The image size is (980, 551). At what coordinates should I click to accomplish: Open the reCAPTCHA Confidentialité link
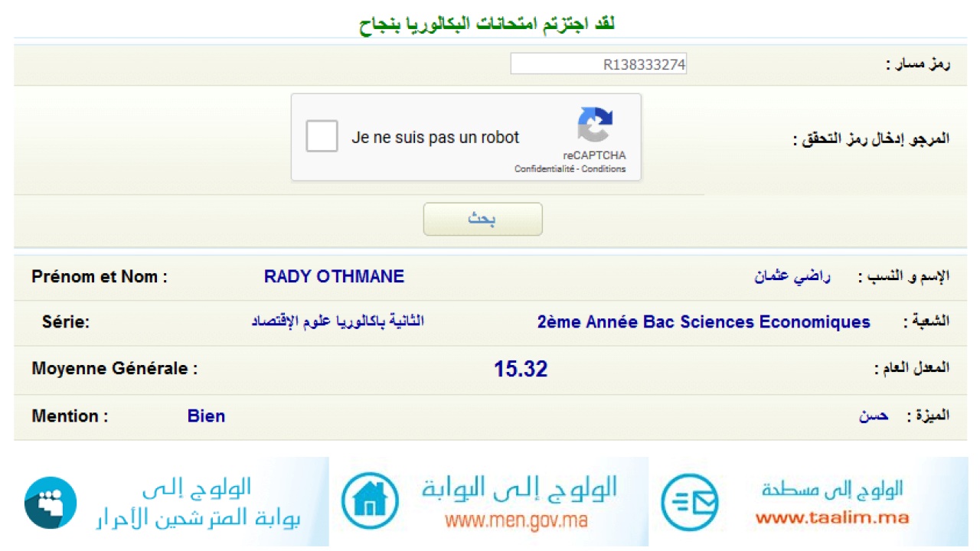click(x=544, y=169)
